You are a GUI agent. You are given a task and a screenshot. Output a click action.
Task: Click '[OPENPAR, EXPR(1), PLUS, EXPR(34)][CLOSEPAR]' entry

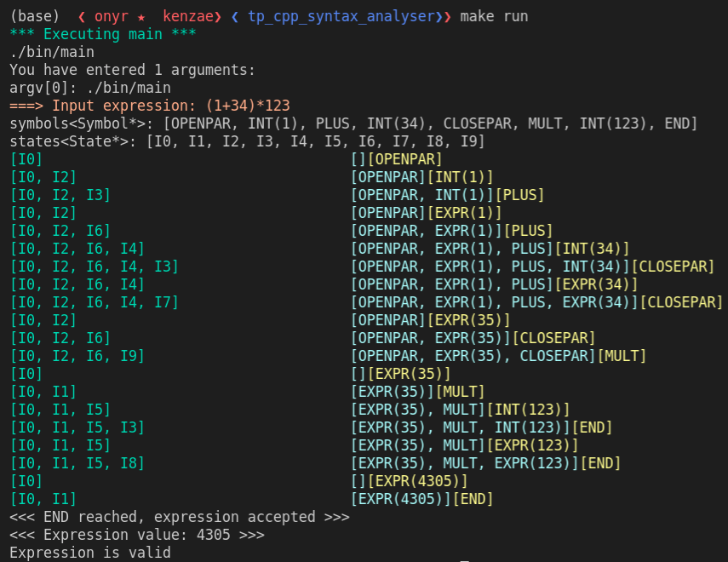click(x=536, y=302)
